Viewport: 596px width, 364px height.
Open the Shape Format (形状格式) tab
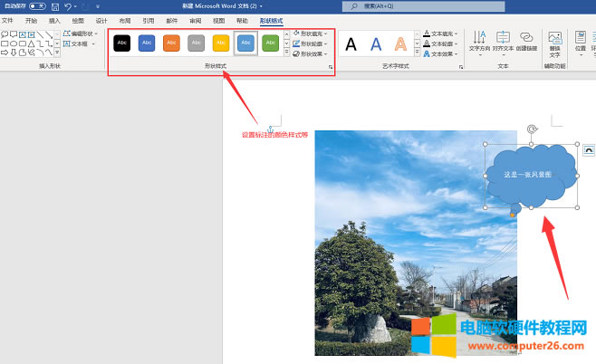tap(271, 19)
